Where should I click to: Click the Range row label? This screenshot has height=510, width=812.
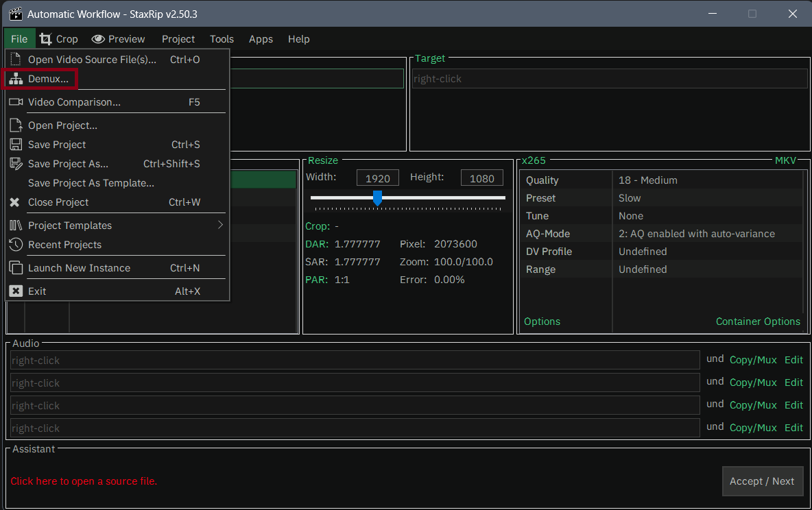(x=540, y=269)
